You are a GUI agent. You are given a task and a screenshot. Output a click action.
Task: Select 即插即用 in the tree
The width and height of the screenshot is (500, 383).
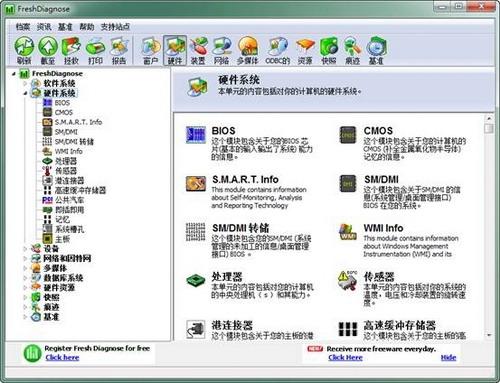point(69,210)
